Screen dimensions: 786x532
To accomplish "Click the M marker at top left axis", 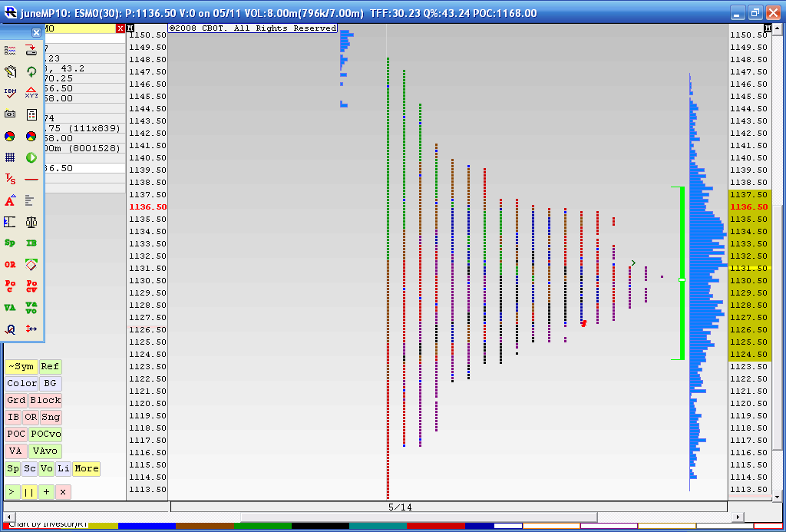I will (130, 28).
